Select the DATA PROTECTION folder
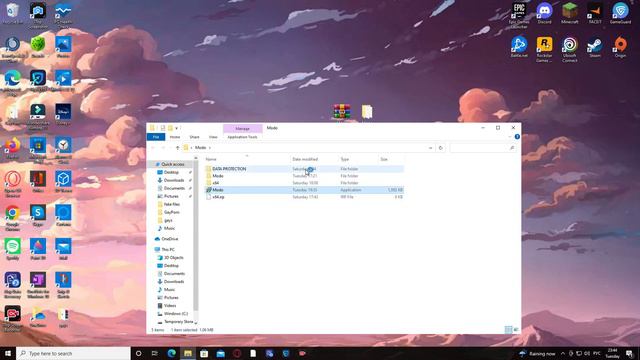 click(x=304, y=169)
